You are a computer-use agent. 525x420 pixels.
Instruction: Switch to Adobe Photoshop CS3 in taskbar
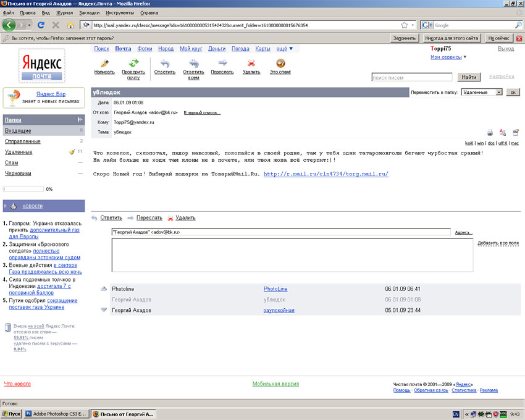coord(57,414)
